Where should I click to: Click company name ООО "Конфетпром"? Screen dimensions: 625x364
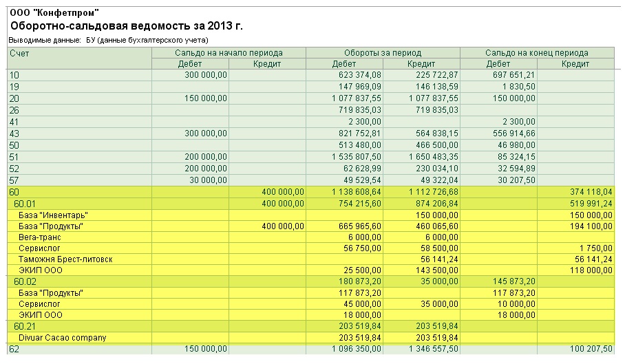pos(54,13)
